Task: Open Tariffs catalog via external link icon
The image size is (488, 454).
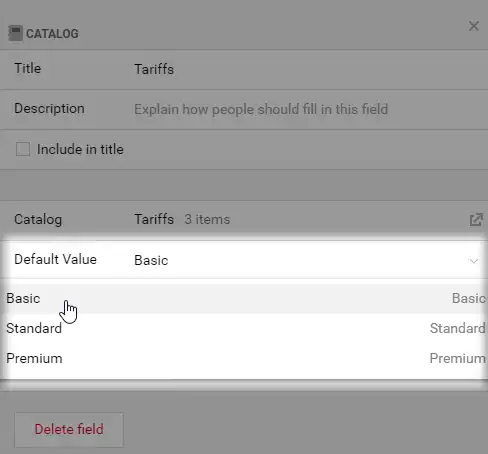Action: point(476,220)
